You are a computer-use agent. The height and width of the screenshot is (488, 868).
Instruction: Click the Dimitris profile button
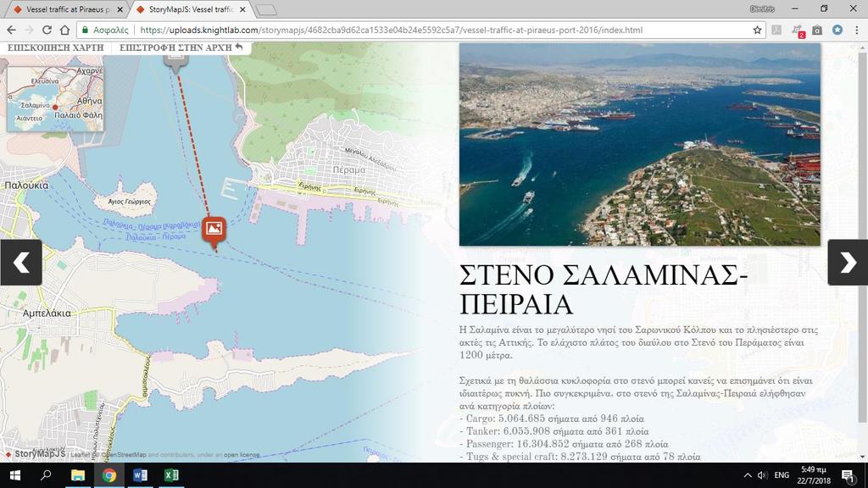762,8
